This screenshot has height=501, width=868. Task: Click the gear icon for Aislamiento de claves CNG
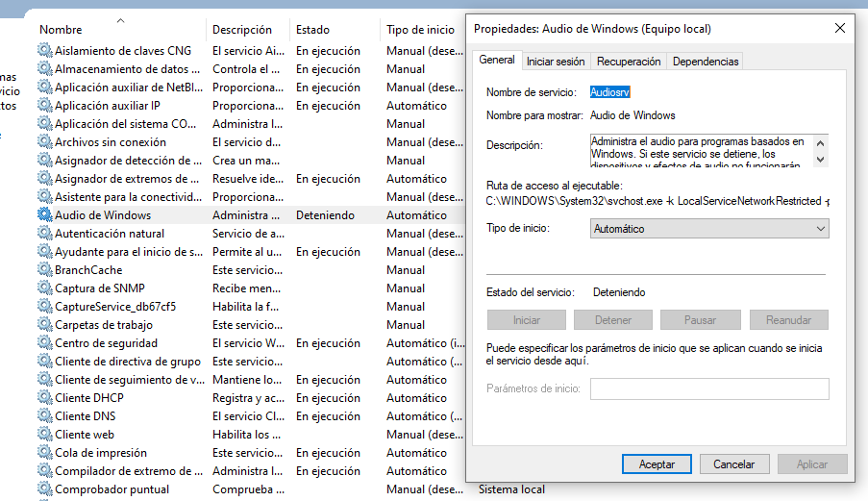[x=45, y=50]
